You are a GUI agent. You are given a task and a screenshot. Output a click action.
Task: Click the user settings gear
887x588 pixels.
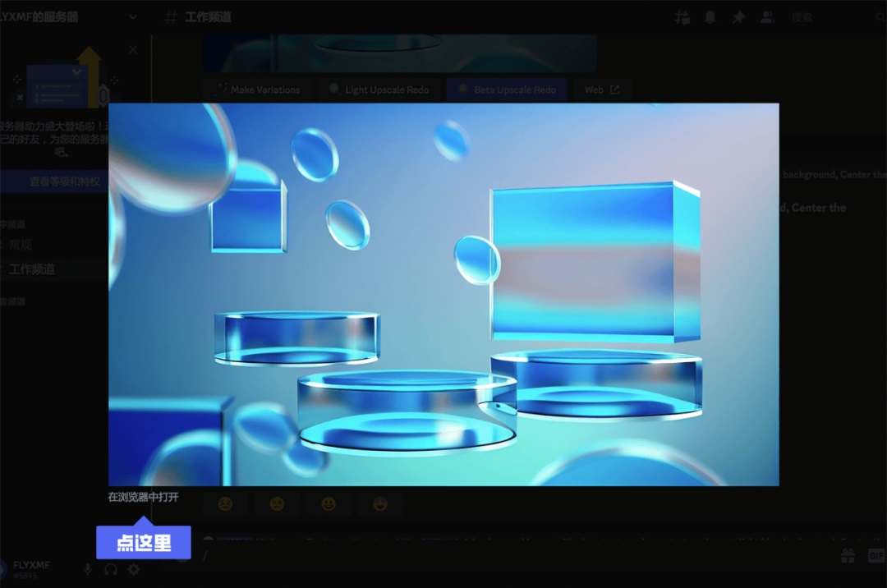[133, 569]
